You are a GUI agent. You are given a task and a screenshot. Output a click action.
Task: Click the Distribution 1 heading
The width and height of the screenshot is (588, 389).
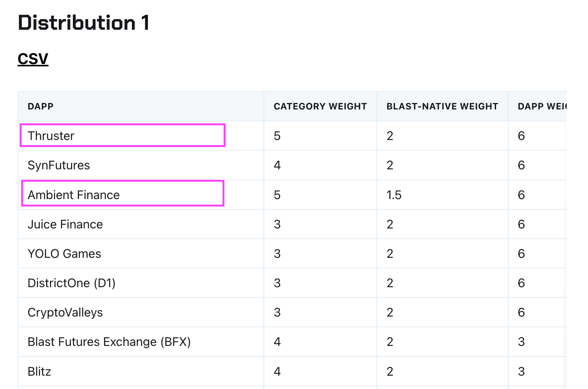84,23
